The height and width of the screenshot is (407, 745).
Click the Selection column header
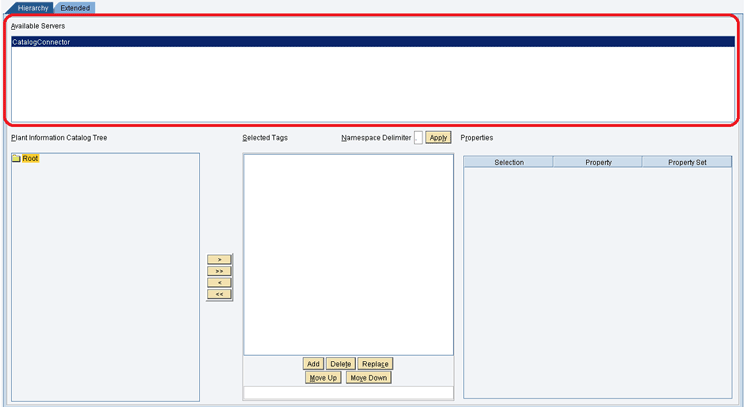coord(508,162)
